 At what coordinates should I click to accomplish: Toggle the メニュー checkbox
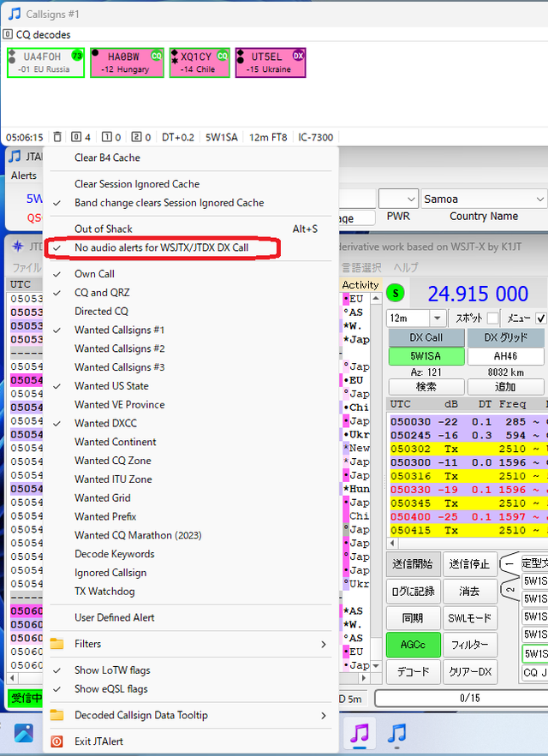(x=541, y=318)
